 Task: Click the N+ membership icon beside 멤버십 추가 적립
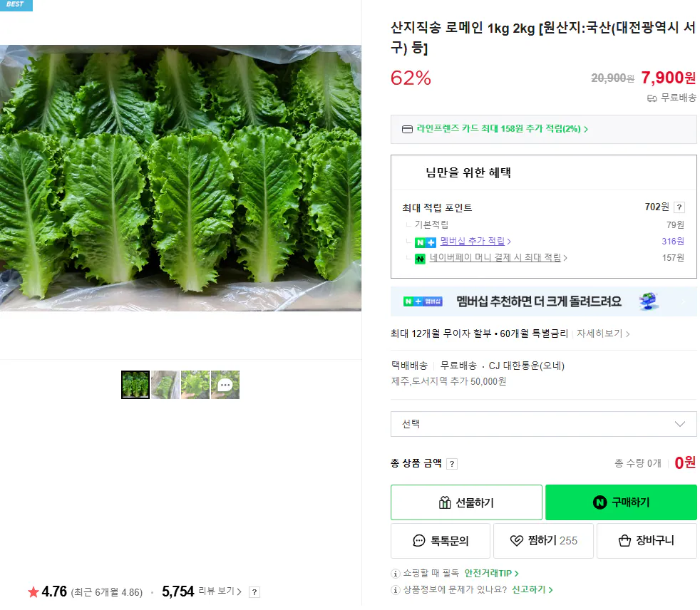click(427, 241)
